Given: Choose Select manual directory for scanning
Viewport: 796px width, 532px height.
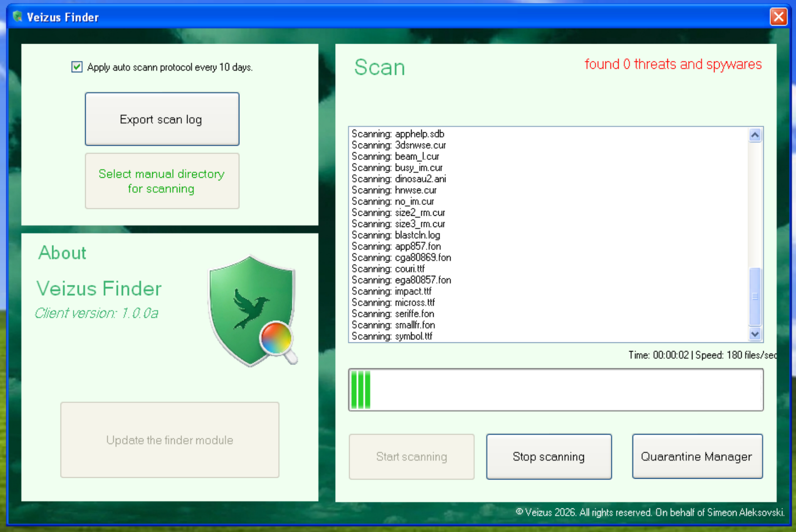Looking at the screenshot, I should (x=162, y=181).
